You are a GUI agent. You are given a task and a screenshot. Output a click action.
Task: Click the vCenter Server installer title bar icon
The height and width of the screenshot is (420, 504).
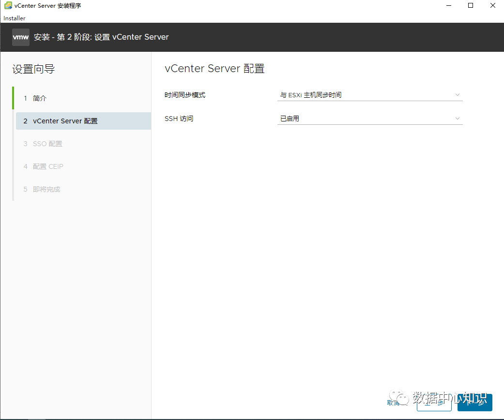pos(8,5)
